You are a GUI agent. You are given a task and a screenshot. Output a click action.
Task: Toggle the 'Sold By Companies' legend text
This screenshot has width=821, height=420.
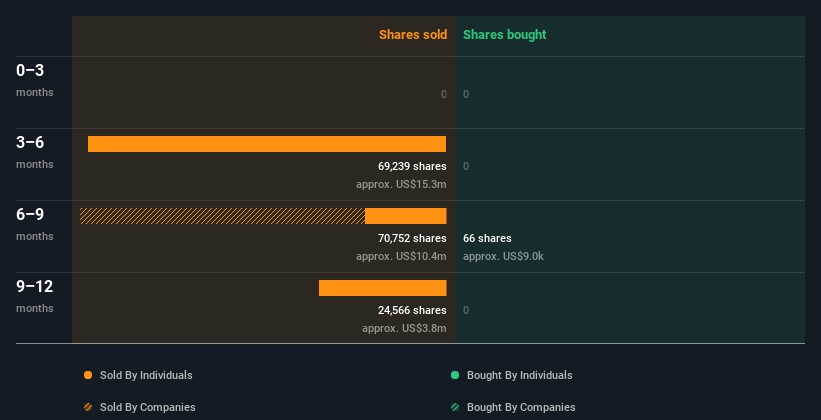[x=147, y=408]
